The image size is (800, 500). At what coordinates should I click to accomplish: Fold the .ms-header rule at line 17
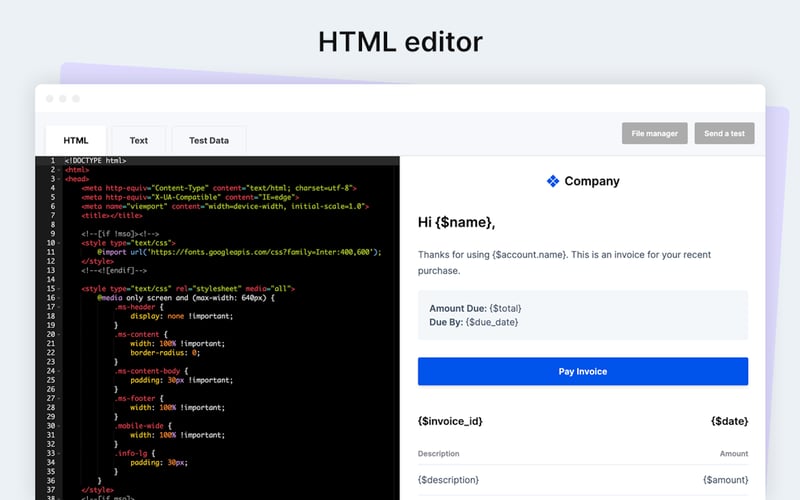tap(59, 307)
